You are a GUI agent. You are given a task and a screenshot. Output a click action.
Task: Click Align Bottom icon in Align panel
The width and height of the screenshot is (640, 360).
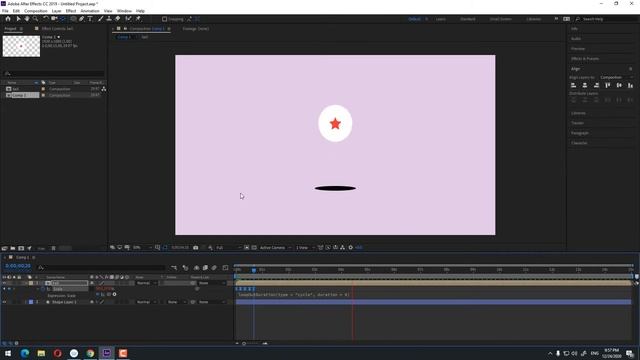click(x=631, y=85)
